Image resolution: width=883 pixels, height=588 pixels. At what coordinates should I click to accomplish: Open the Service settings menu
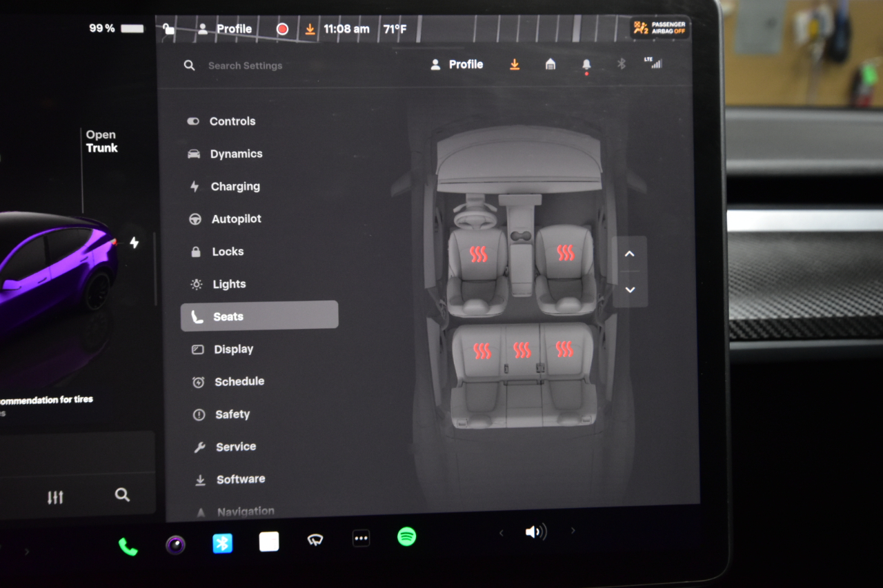point(225,447)
